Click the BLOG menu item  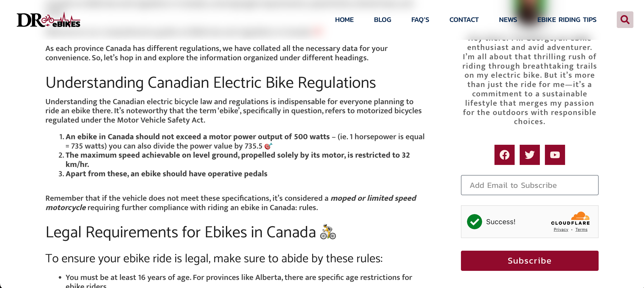pyautogui.click(x=382, y=20)
